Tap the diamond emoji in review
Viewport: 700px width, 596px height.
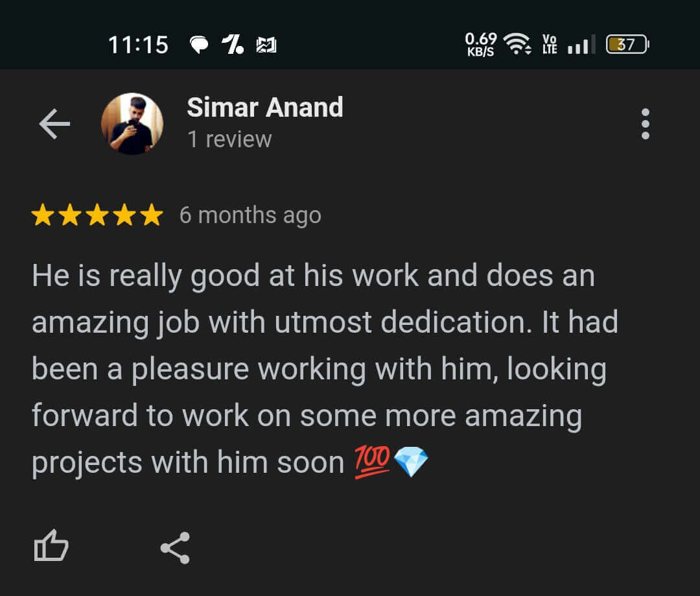pyautogui.click(x=411, y=462)
